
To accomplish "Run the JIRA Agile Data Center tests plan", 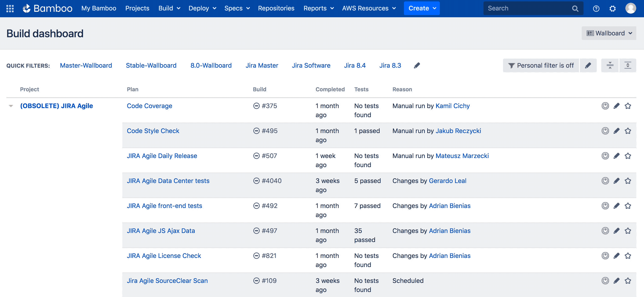I will 605,181.
